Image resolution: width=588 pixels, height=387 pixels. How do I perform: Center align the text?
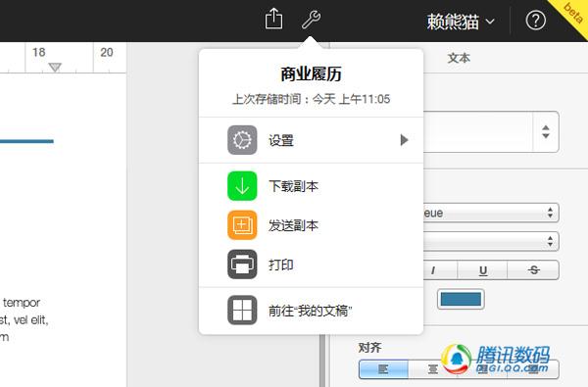click(433, 369)
